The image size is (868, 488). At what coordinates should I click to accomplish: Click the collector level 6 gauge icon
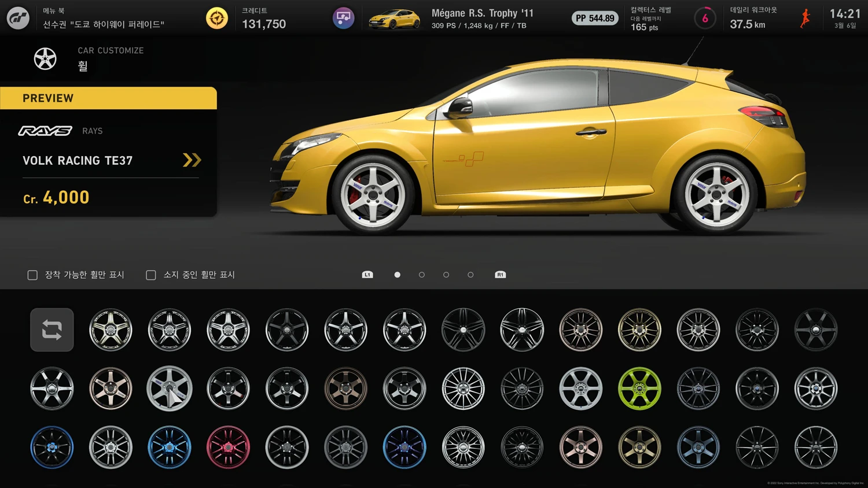[705, 19]
